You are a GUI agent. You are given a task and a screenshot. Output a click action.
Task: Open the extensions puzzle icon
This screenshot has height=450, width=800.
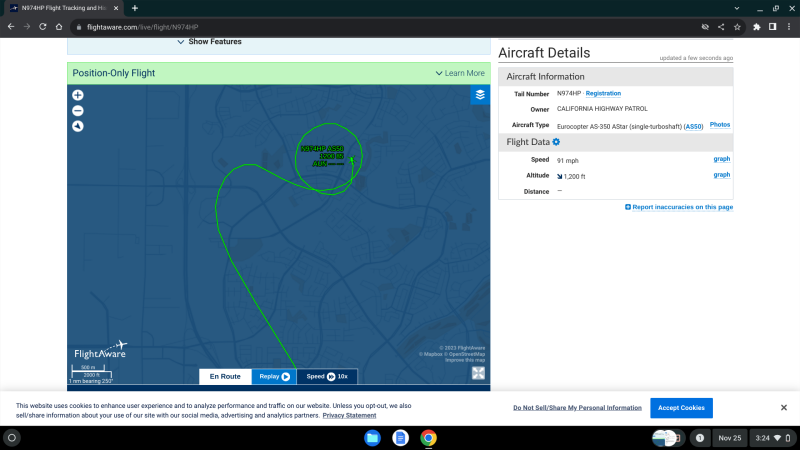coord(757,27)
